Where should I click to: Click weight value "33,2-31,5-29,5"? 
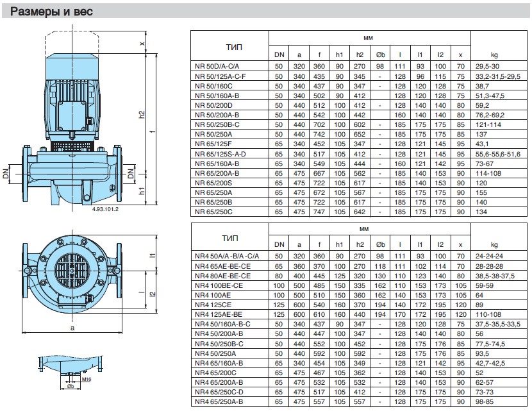click(x=498, y=76)
